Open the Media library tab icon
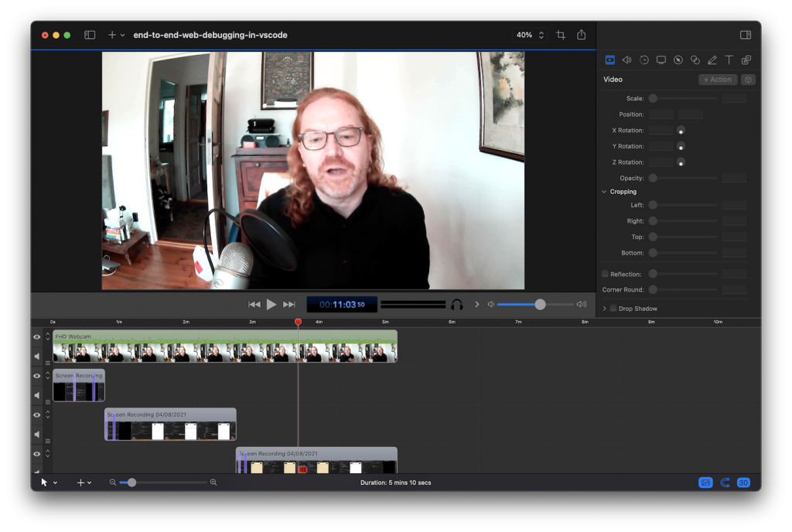 click(746, 60)
